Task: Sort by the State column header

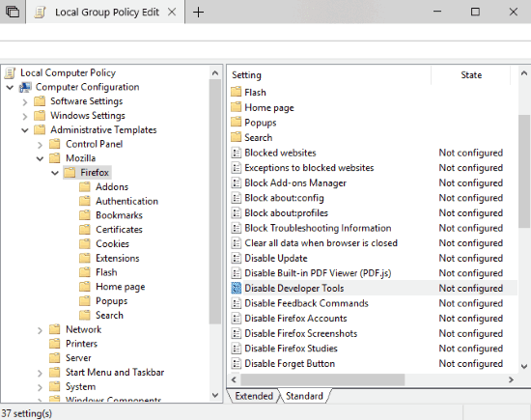Action: point(471,75)
